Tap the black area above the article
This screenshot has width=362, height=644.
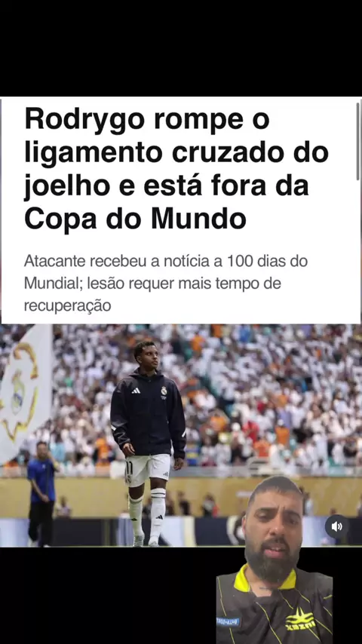181,48
